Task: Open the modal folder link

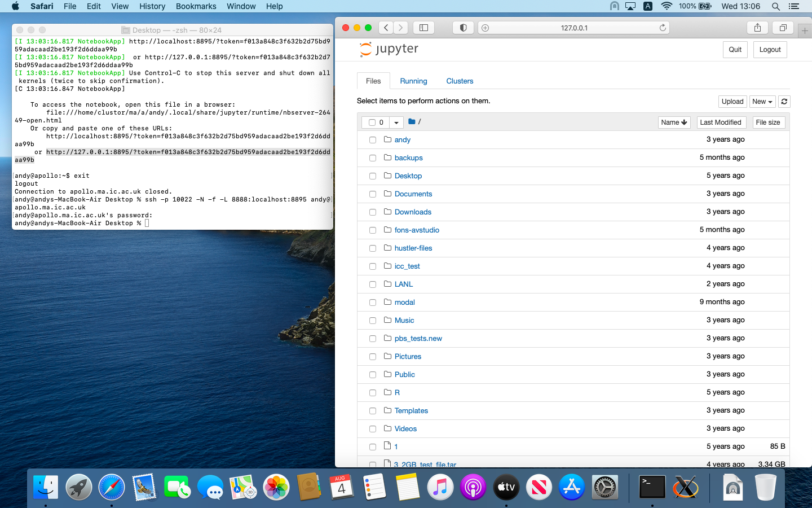Action: click(x=405, y=302)
